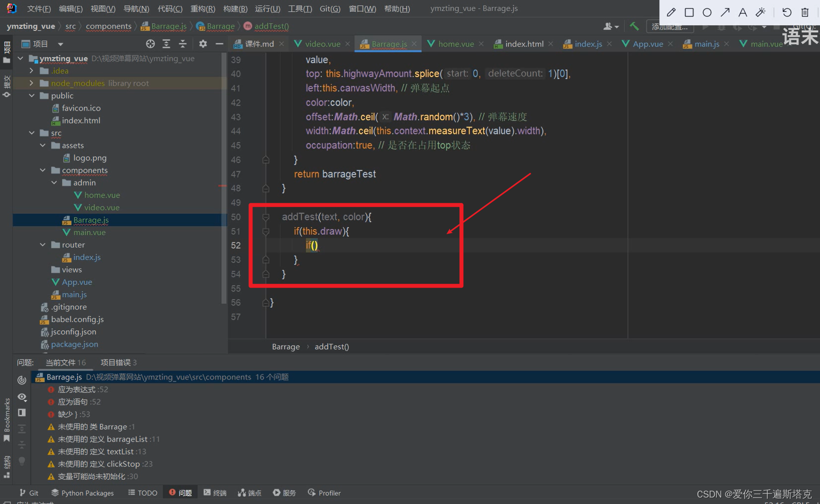Click the 添加配置 run configuration button

pos(670,27)
